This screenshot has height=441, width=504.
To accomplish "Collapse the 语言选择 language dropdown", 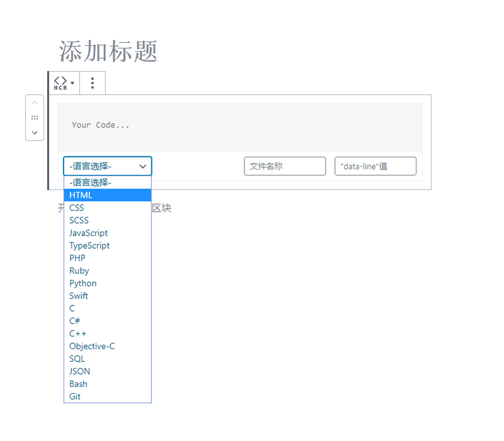I will click(x=108, y=166).
